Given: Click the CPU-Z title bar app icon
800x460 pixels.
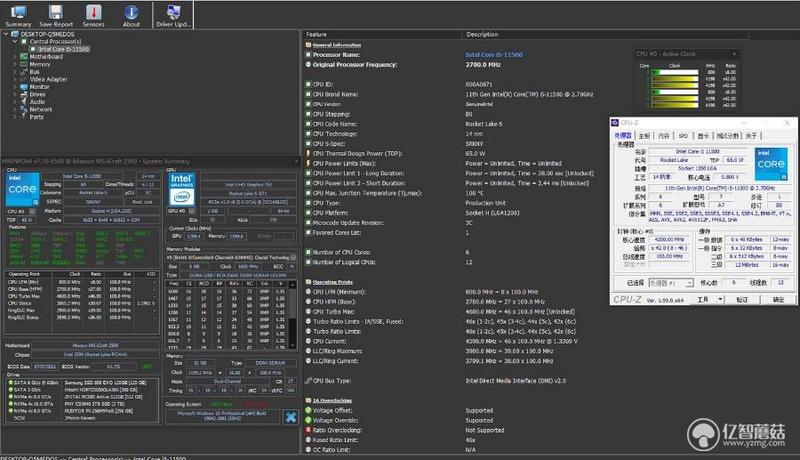Looking at the screenshot, I should pos(615,123).
